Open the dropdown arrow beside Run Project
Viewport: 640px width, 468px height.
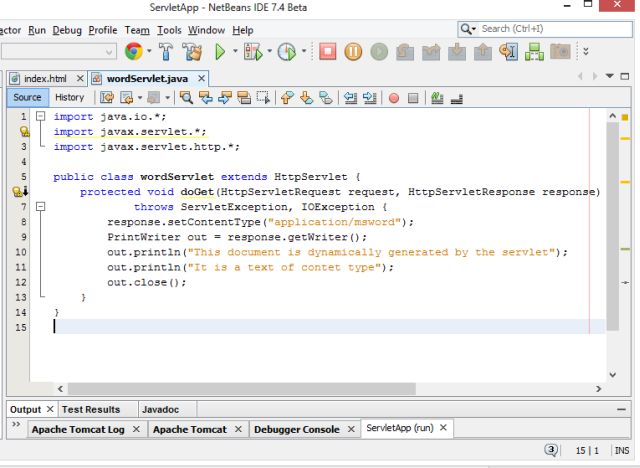pyautogui.click(x=233, y=51)
